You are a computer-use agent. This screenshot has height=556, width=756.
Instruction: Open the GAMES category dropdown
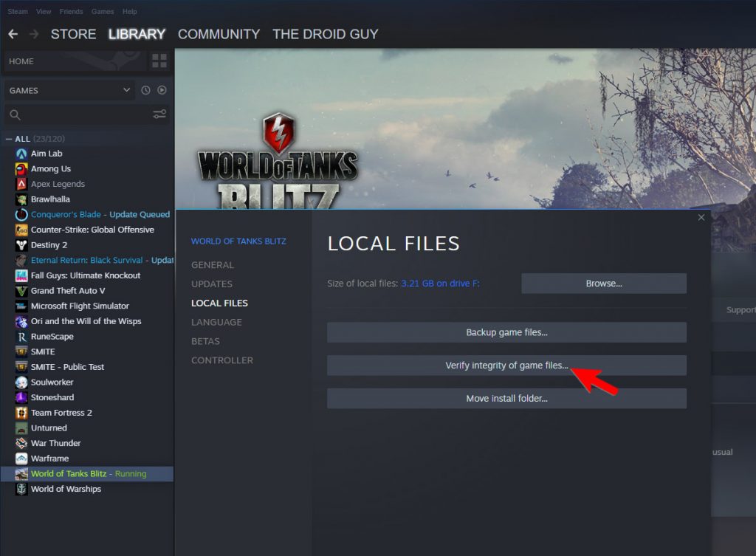[x=69, y=90]
